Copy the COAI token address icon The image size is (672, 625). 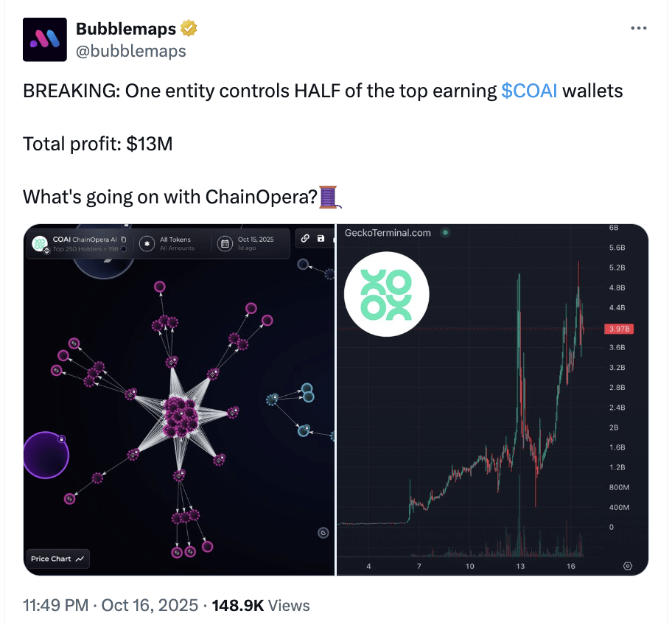click(x=124, y=240)
